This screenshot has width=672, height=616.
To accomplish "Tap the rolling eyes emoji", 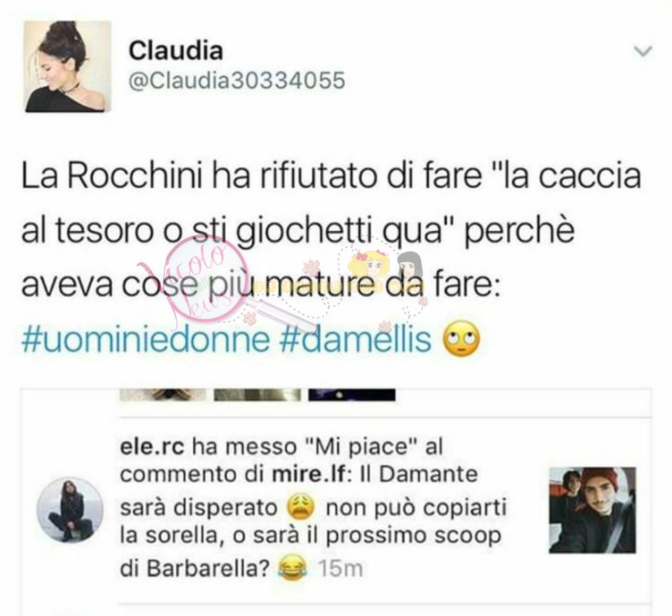I will click(x=461, y=339).
